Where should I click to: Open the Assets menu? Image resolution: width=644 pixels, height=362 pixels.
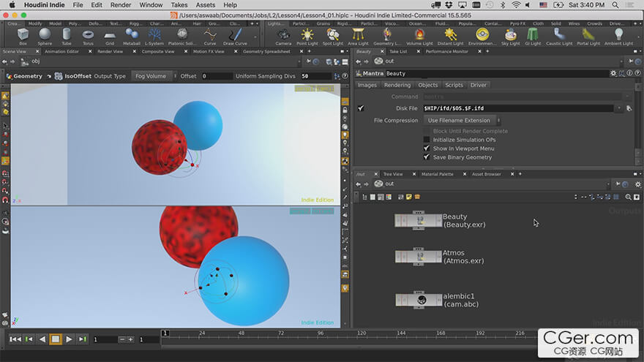(206, 5)
